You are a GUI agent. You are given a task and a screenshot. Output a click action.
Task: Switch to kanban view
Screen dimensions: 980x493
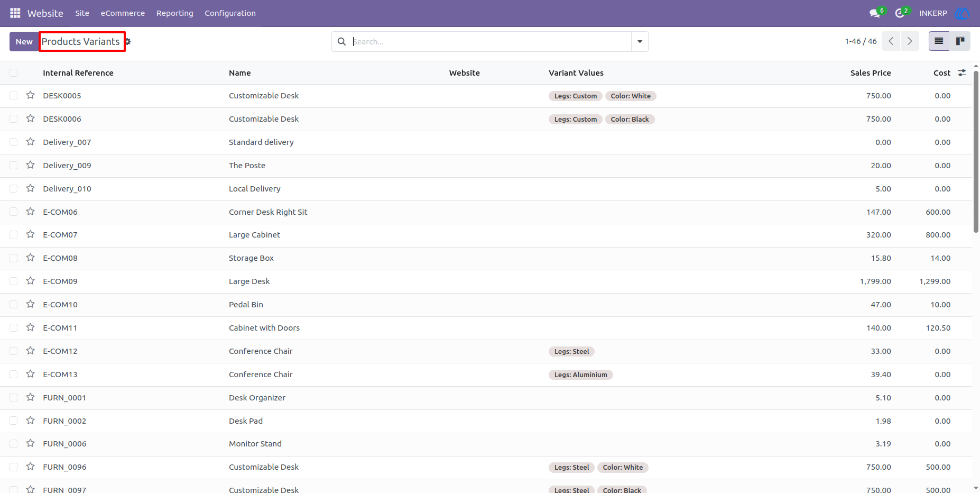(960, 41)
